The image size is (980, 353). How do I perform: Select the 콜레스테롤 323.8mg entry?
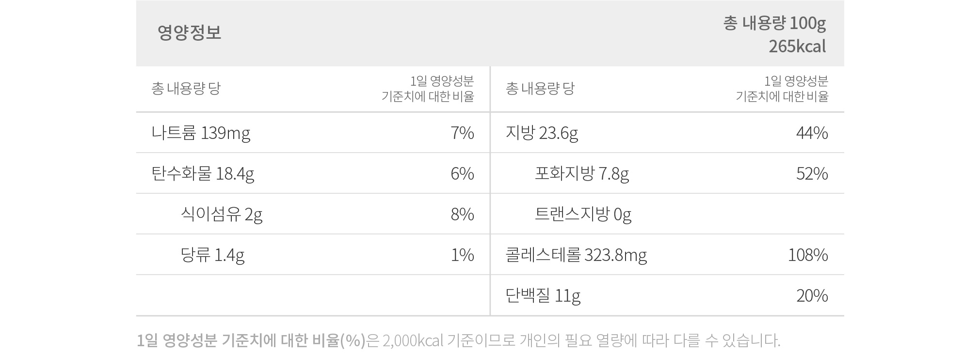pyautogui.click(x=576, y=255)
